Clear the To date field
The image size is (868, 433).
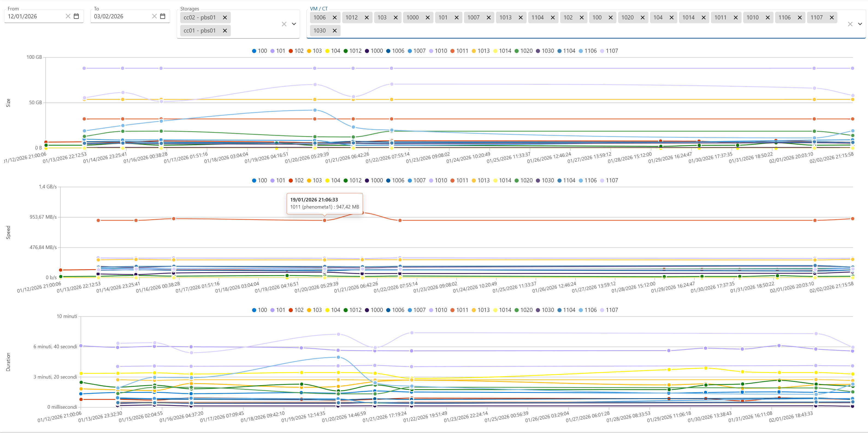point(154,16)
